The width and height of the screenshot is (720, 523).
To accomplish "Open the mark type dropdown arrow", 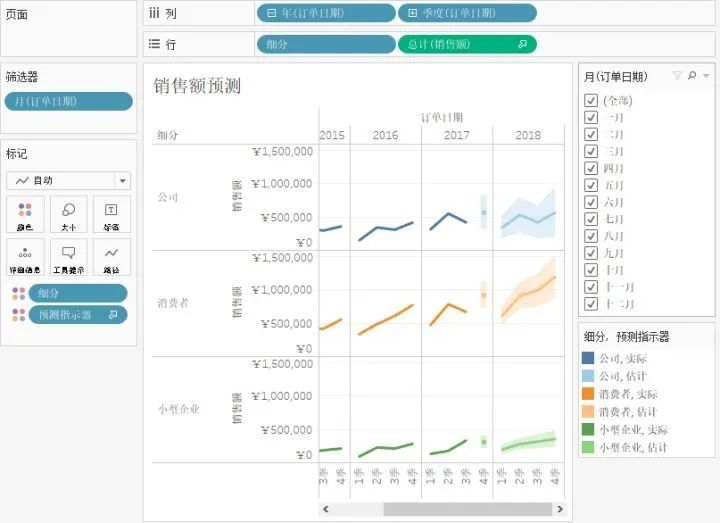I will point(123,180).
